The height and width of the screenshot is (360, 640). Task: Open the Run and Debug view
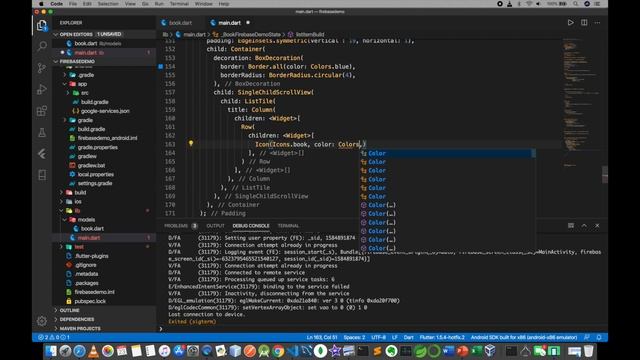tap(42, 89)
